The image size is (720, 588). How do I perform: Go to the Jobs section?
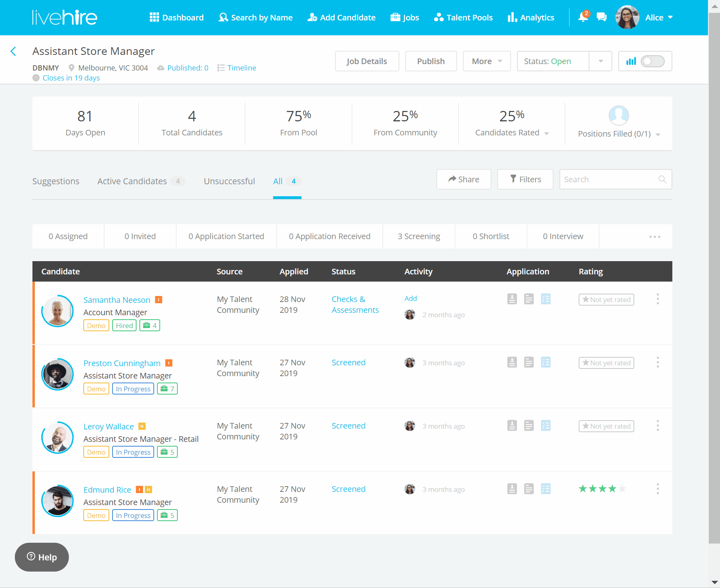[x=405, y=17]
